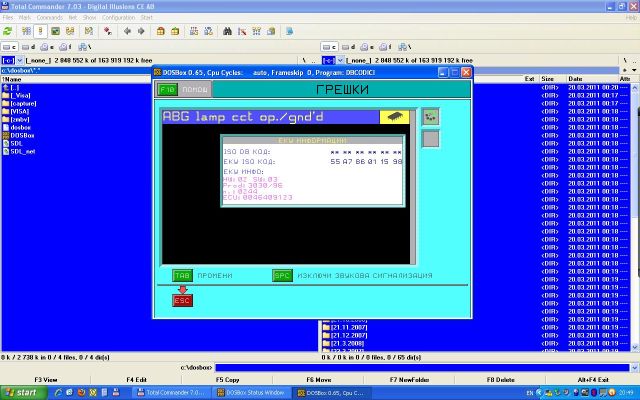Click the green Refresh icon in toolbar

[x=8, y=31]
